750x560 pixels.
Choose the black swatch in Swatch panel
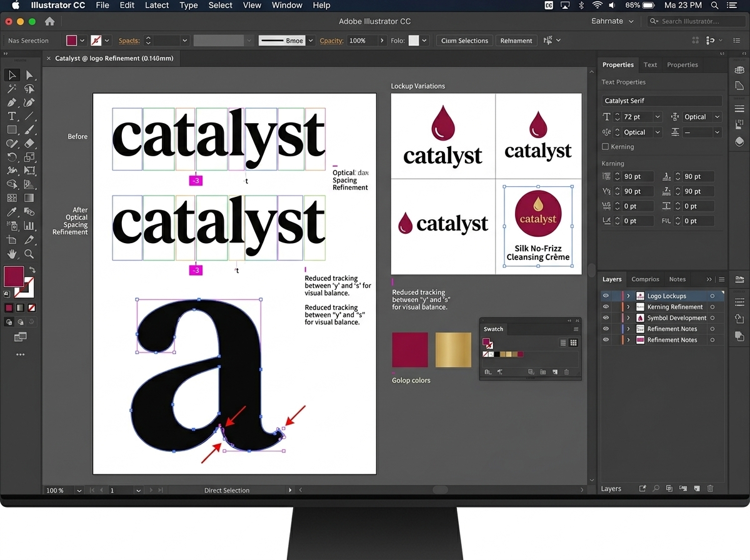(496, 354)
